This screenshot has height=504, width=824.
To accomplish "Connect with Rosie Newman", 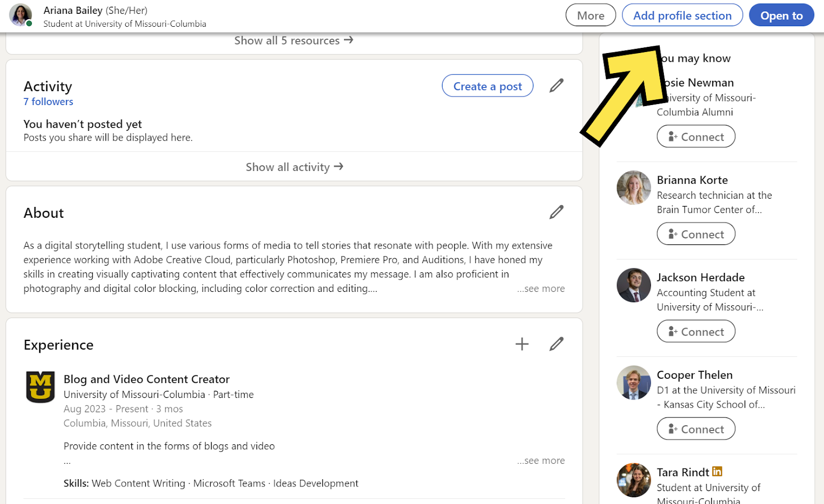I will click(696, 136).
